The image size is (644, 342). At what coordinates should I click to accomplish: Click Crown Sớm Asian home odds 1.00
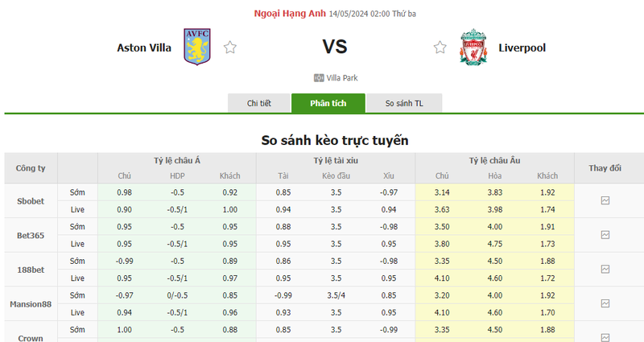(124, 330)
